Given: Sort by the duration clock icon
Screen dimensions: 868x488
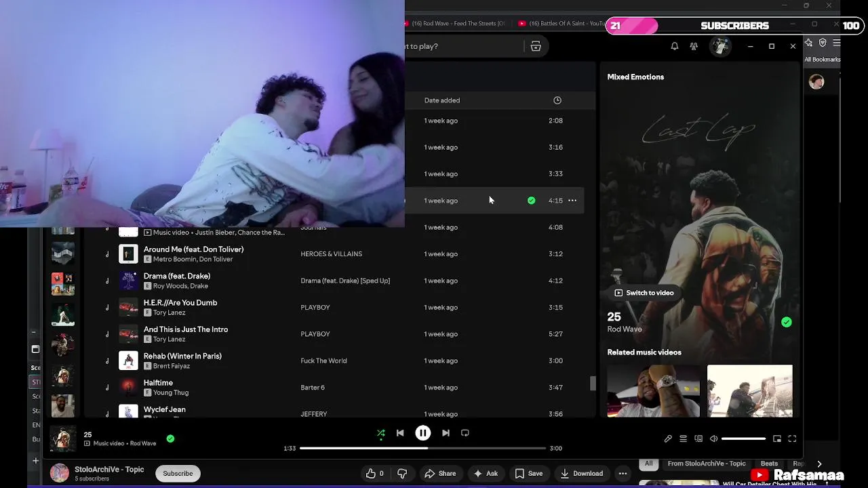Looking at the screenshot, I should point(557,100).
